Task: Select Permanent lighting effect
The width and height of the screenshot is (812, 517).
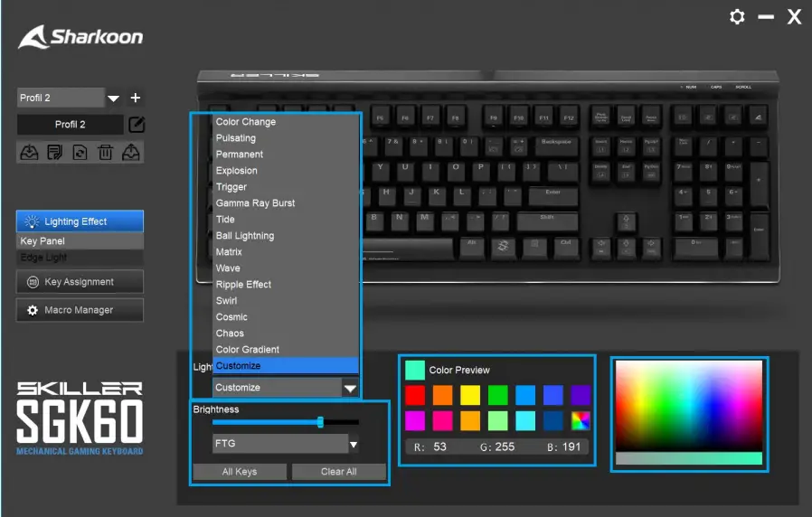Action: (x=240, y=155)
